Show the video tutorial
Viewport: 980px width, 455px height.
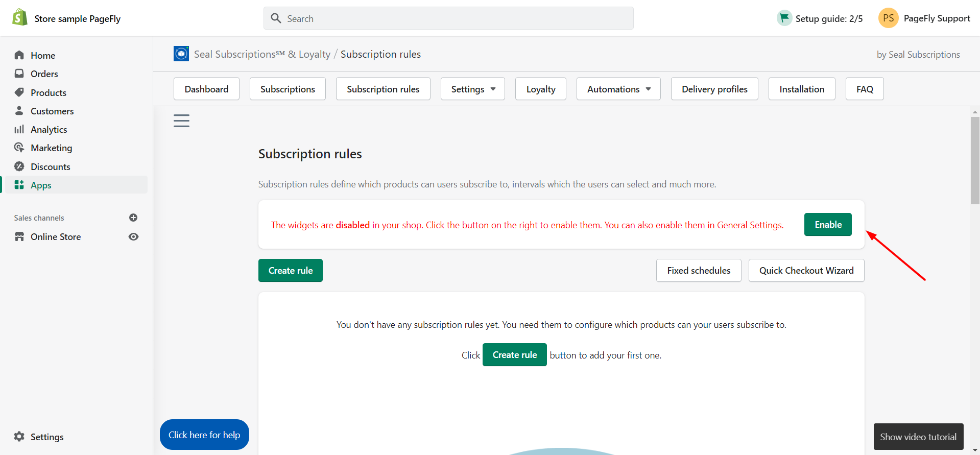918,437
